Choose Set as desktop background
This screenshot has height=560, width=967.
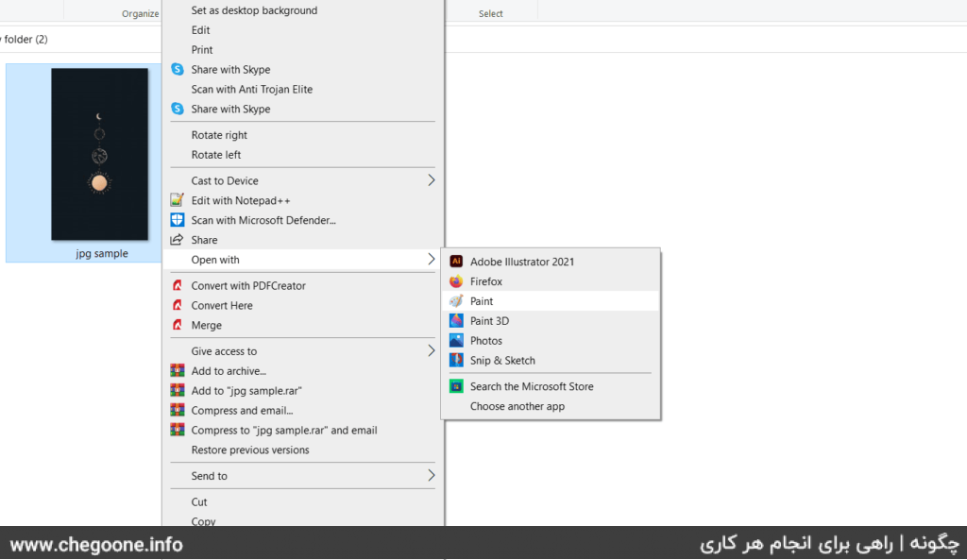pos(254,10)
